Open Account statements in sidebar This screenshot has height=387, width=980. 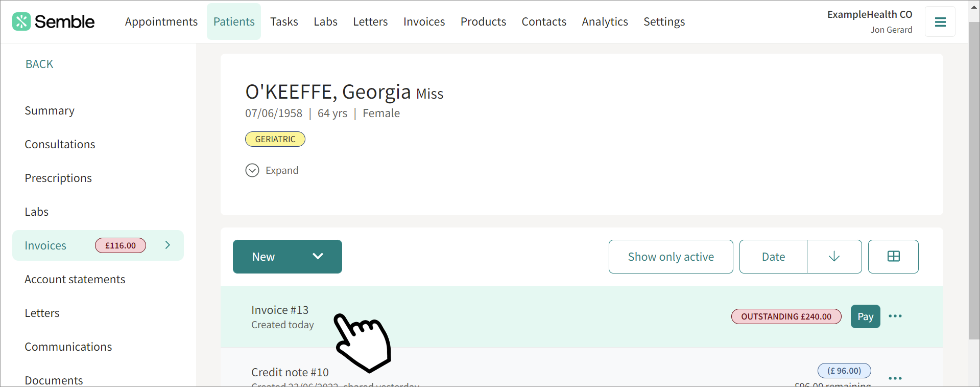click(75, 279)
